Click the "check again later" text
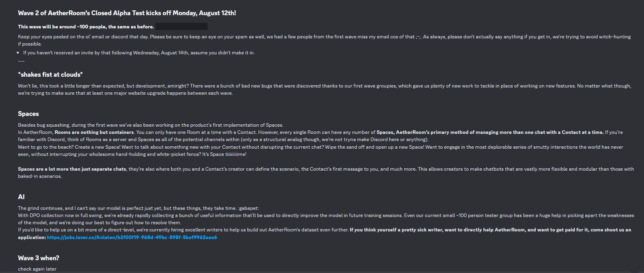Screen dimensions: 644x273 (x=37, y=269)
